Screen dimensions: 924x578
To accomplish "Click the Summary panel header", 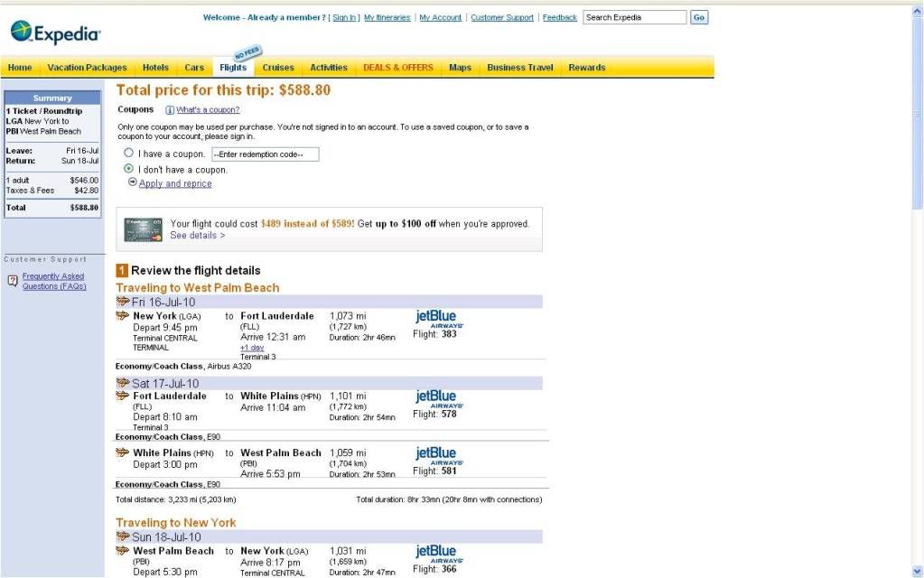I will coord(52,98).
